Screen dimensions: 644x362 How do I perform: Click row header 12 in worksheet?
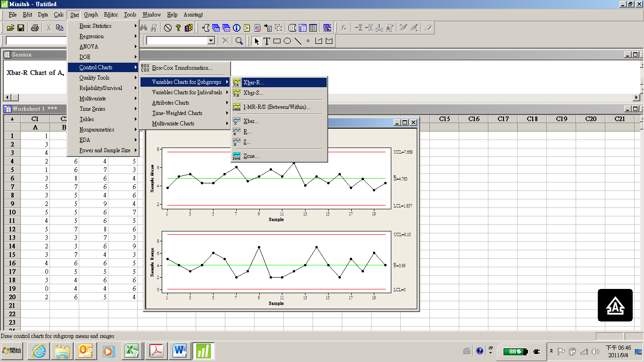(x=12, y=229)
